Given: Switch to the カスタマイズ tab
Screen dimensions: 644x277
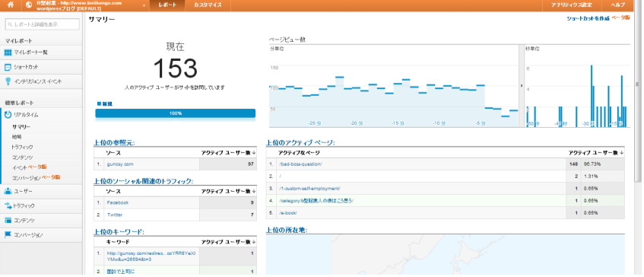Looking at the screenshot, I should tap(208, 5).
